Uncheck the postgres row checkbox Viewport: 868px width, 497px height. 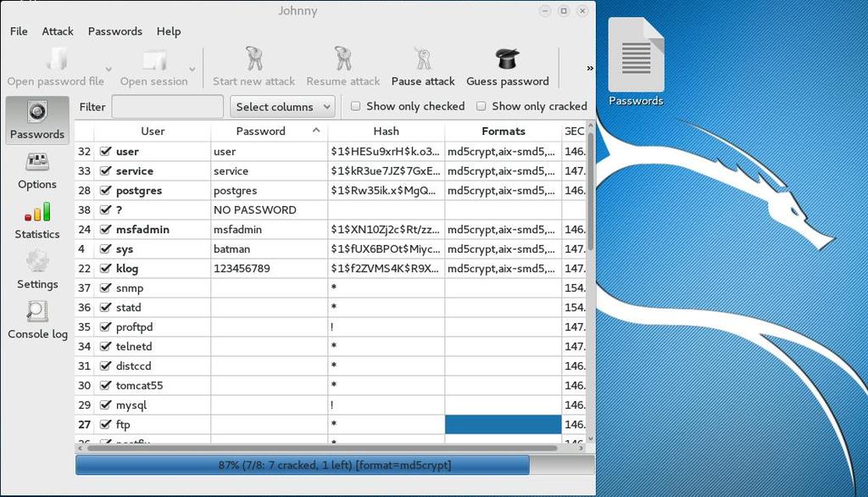105,190
